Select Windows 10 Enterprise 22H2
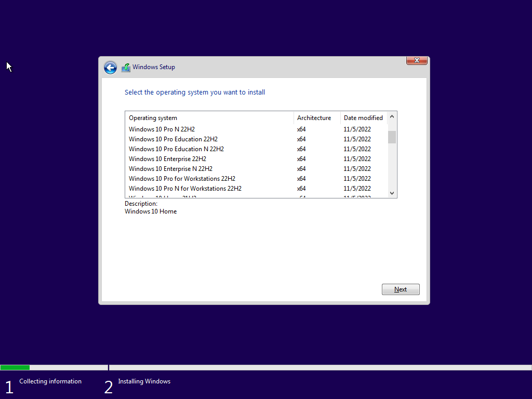The image size is (532, 399). pyautogui.click(x=256, y=159)
